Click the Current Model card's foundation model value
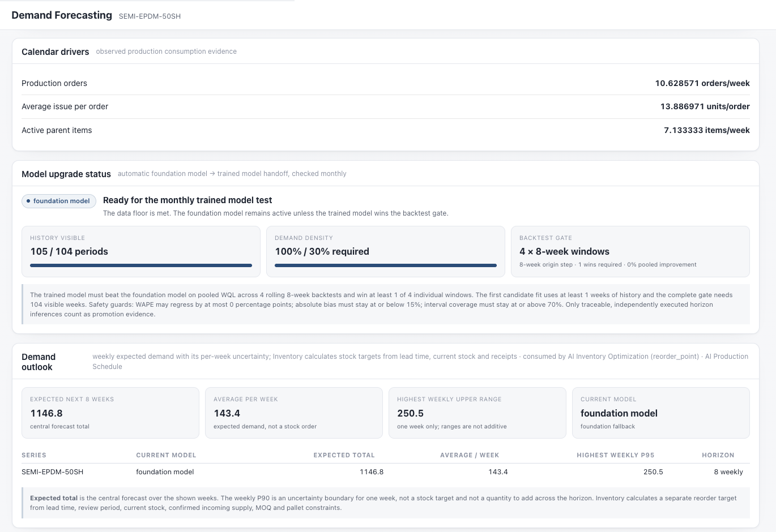The height and width of the screenshot is (532, 776). [619, 413]
